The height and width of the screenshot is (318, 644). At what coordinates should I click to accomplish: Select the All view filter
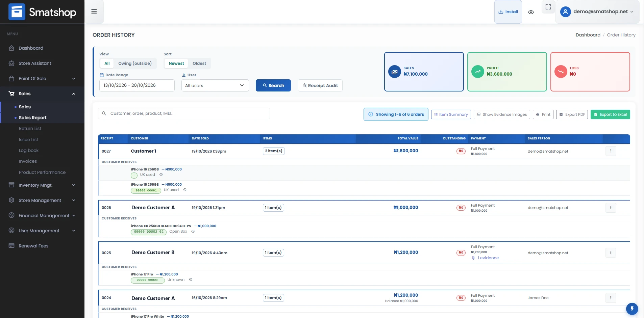pyautogui.click(x=107, y=63)
